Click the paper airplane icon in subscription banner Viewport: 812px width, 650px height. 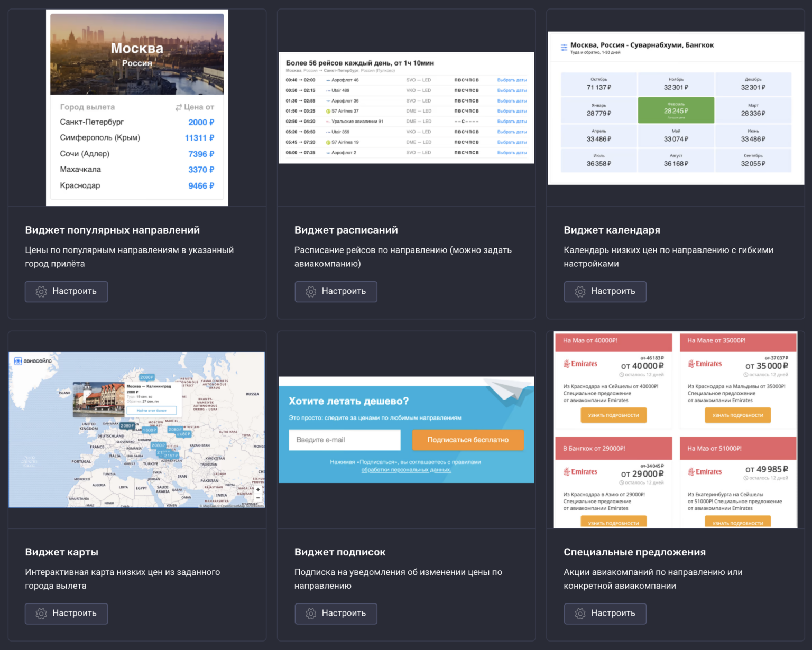click(509, 390)
